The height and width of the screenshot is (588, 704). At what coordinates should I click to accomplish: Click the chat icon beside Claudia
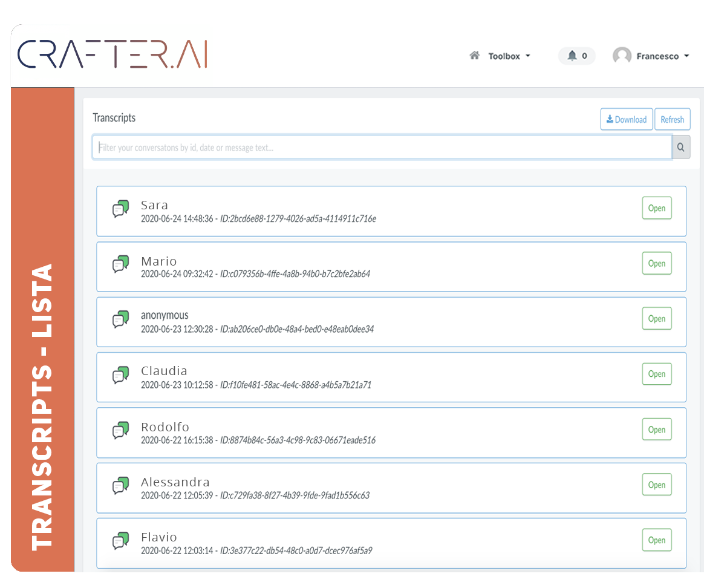click(x=121, y=374)
